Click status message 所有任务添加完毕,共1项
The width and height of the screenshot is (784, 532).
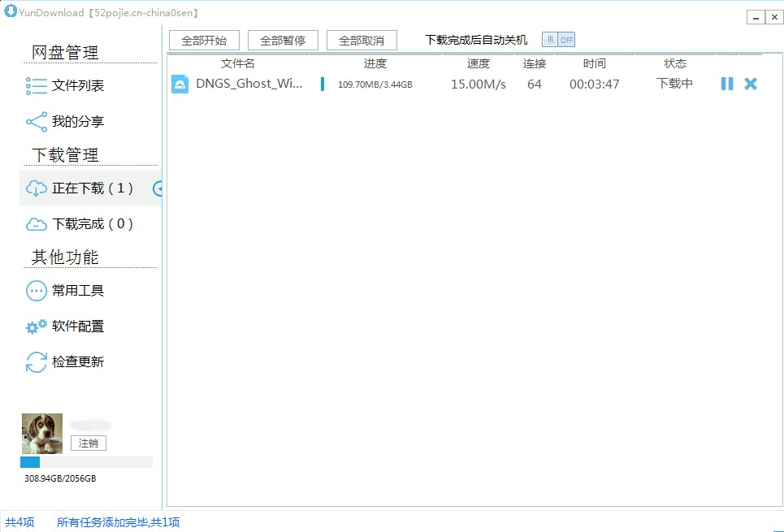click(118, 522)
